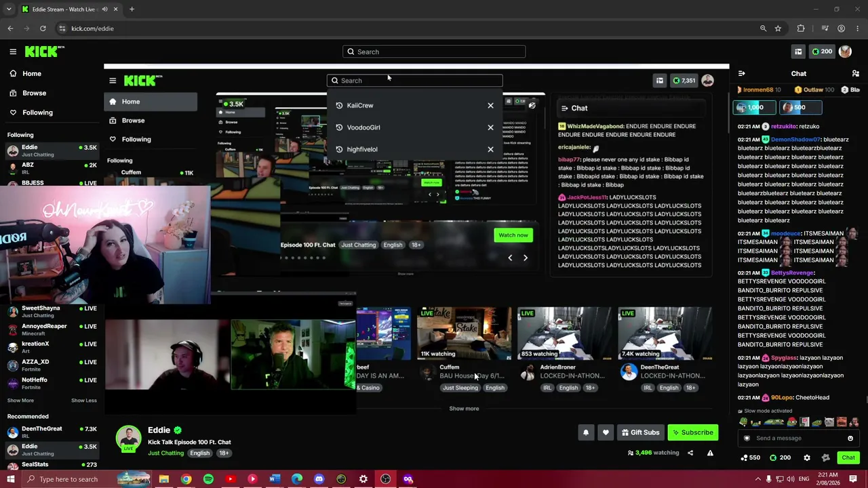Open the emoji picker in chat input

click(850, 438)
